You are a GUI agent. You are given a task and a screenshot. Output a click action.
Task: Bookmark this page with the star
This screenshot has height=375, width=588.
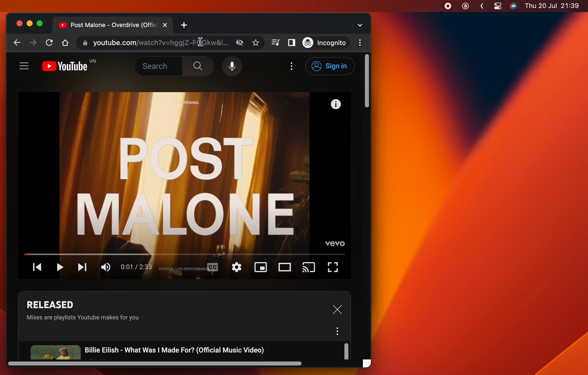(255, 43)
